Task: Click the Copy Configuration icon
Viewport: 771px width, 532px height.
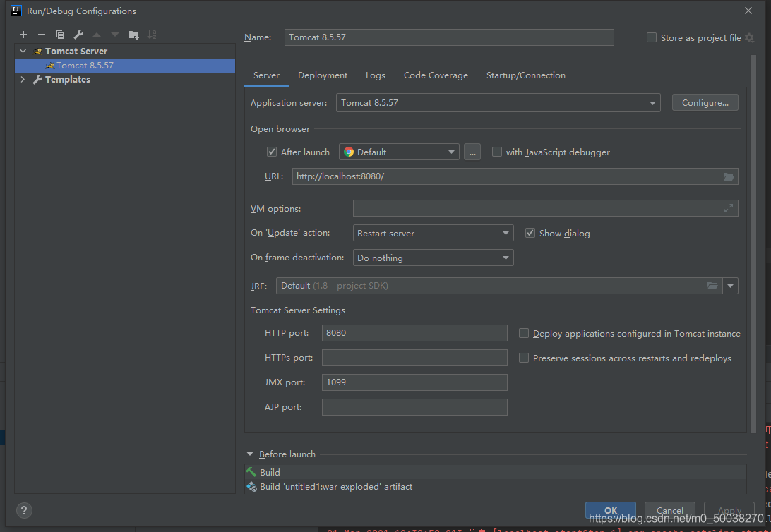Action: [60, 35]
